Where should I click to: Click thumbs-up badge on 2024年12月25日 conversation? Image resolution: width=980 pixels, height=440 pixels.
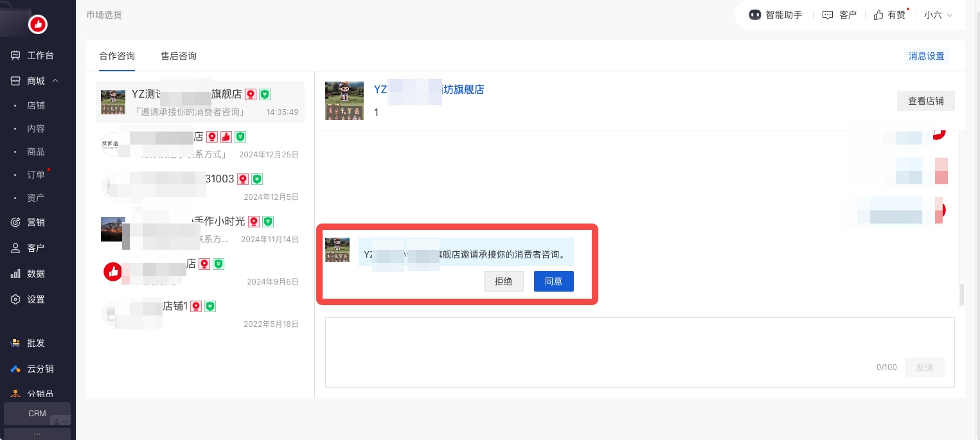pos(226,137)
